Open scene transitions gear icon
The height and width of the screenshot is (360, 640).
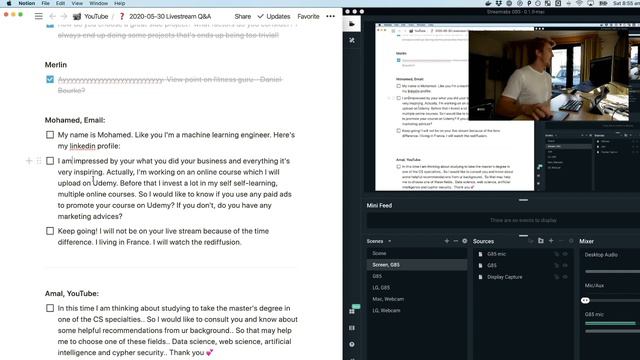pos(464,241)
